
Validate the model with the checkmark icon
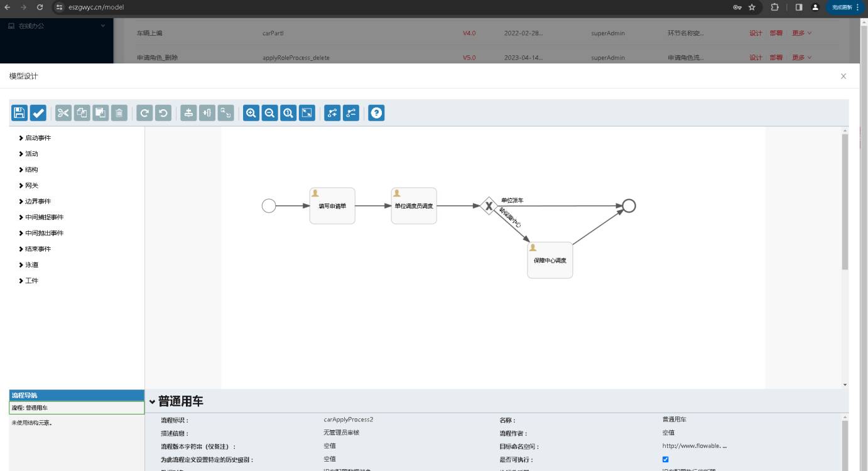[38, 113]
